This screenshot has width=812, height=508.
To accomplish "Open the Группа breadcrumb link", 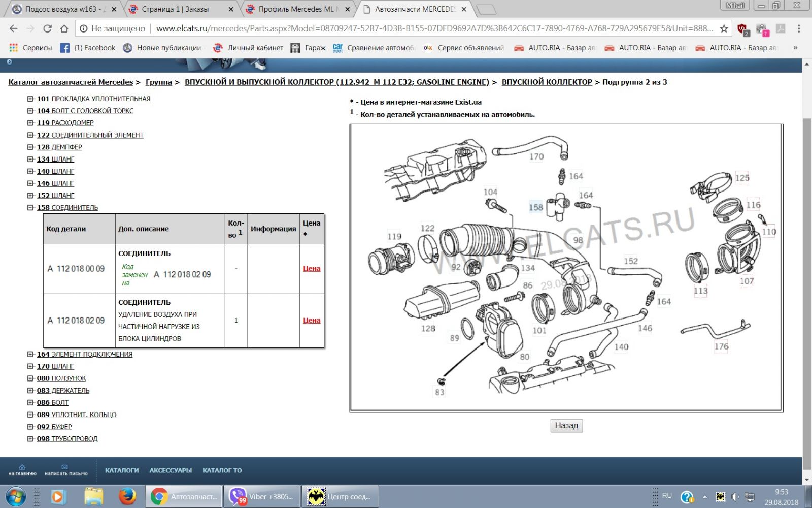I will (x=159, y=82).
